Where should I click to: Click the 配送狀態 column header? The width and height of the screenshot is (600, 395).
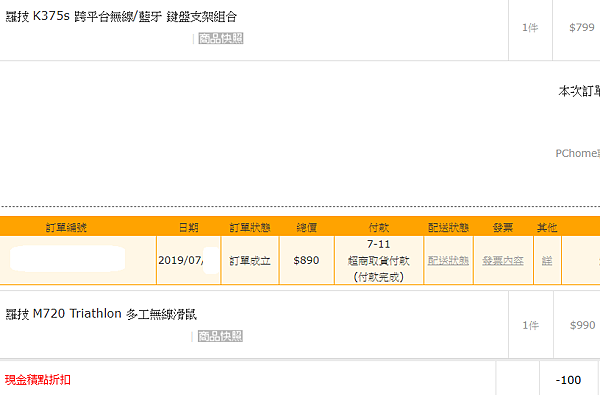click(448, 227)
